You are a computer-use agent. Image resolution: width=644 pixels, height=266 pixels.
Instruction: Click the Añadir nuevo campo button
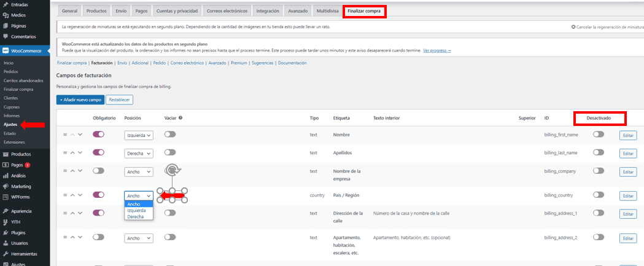pos(80,100)
